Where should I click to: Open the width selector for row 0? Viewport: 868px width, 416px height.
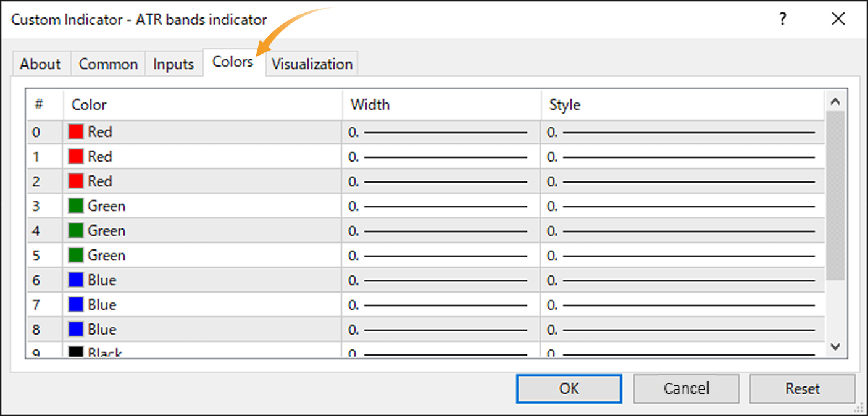441,132
